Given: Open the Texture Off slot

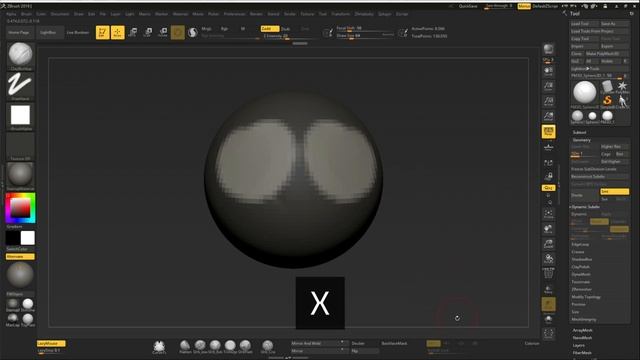Looking at the screenshot, I should pyautogui.click(x=20, y=147).
